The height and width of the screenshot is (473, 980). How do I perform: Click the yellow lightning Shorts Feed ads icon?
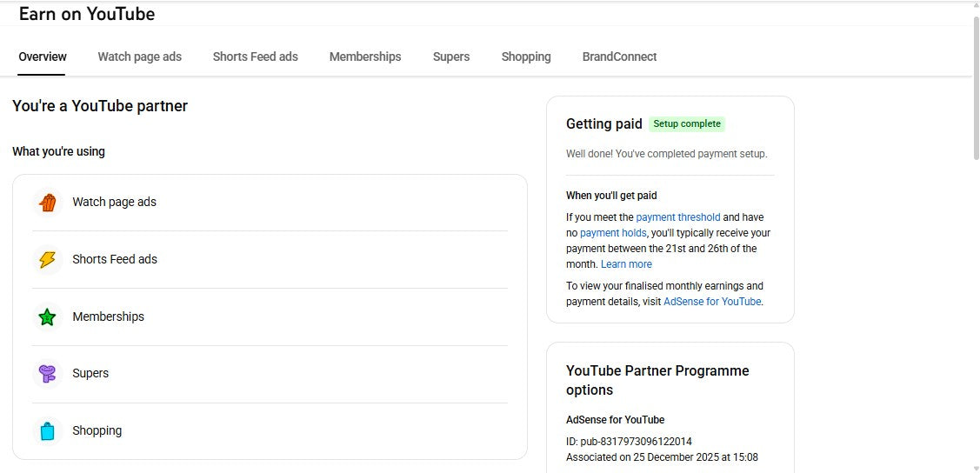pyautogui.click(x=48, y=260)
